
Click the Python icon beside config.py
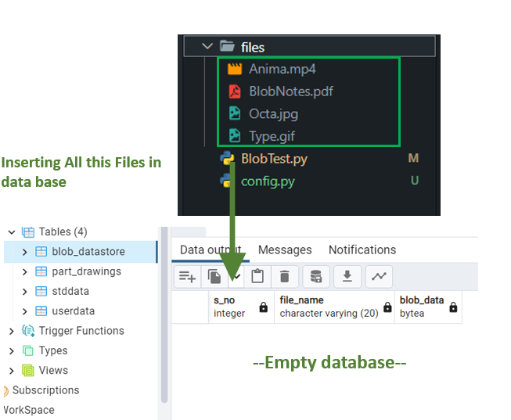226,181
